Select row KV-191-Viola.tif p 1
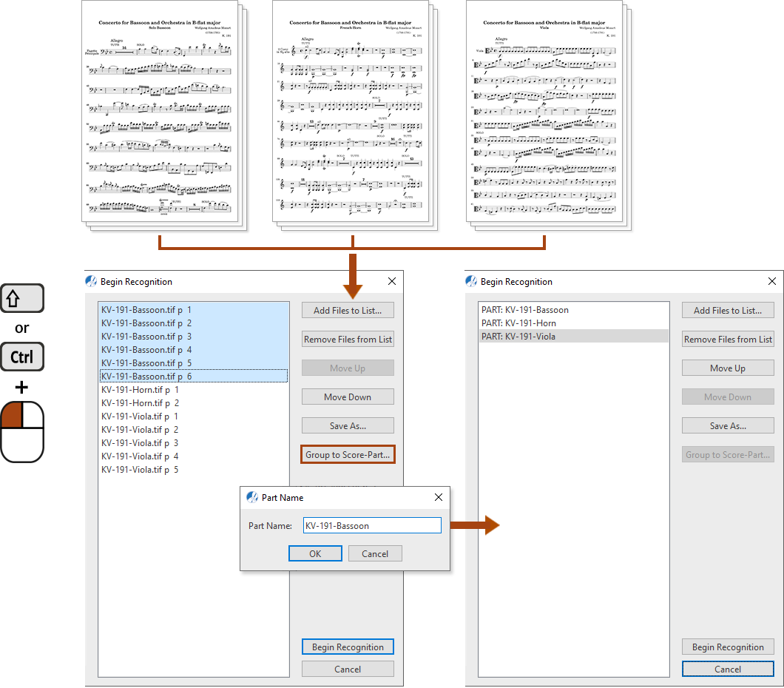This screenshot has width=784, height=688. [x=194, y=416]
